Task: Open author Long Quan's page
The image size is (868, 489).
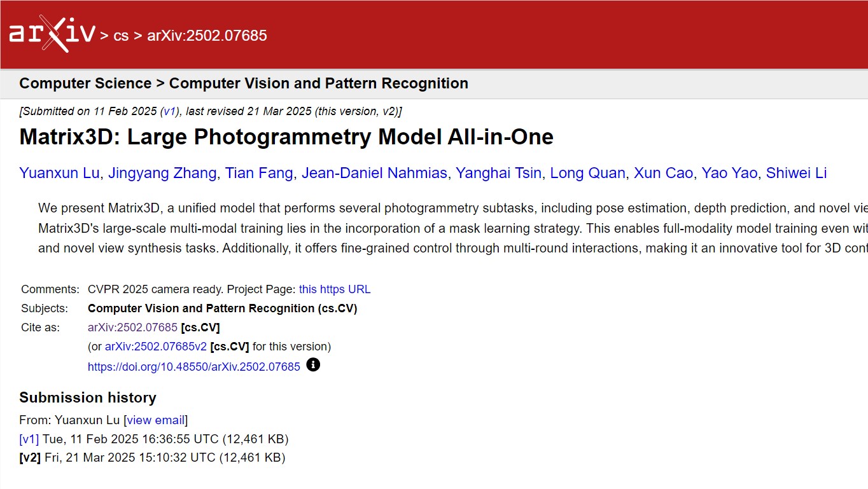Action: (x=587, y=173)
